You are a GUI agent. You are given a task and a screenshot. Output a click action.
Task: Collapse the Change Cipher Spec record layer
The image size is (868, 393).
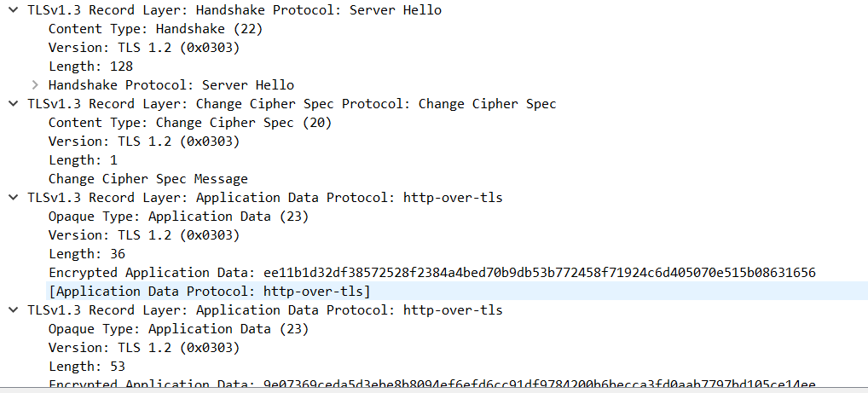[x=12, y=104]
